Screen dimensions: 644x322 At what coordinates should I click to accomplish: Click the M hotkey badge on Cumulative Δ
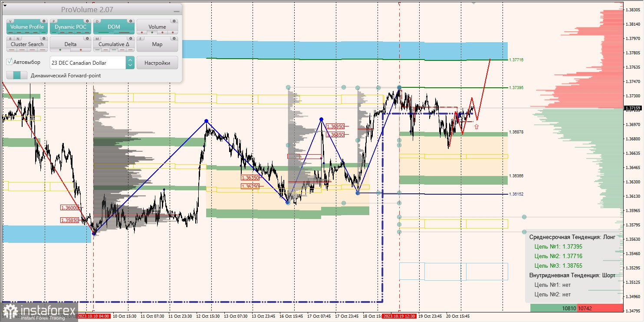98,38
